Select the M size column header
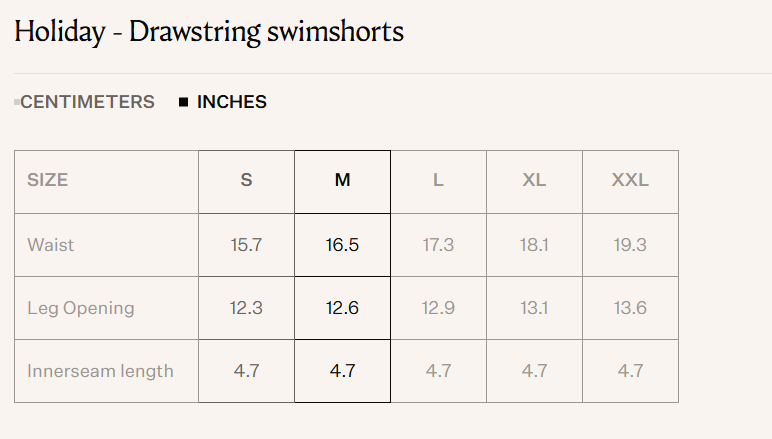 point(342,181)
